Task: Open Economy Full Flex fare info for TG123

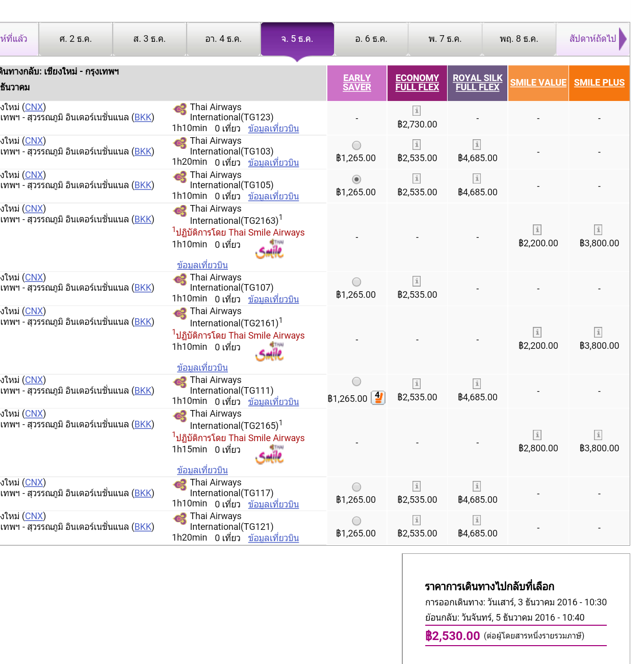Action: click(x=417, y=111)
